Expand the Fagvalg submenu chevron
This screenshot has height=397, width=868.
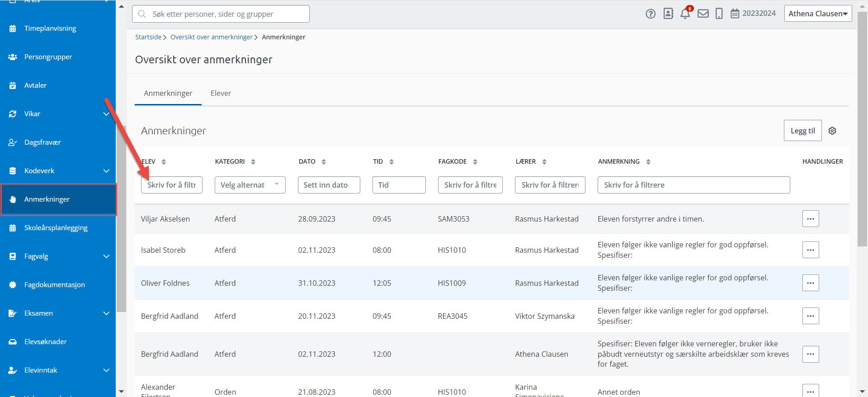coord(106,256)
